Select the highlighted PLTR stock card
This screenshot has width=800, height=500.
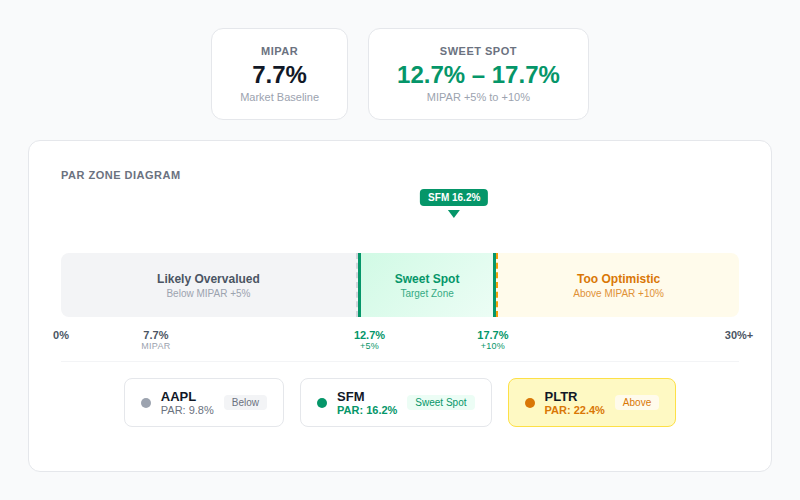(x=592, y=403)
